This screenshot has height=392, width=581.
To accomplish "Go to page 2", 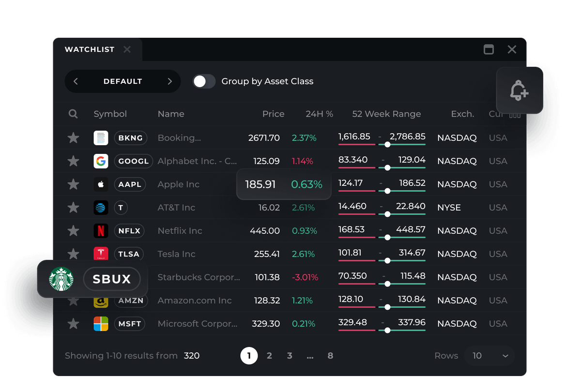I will click(269, 356).
